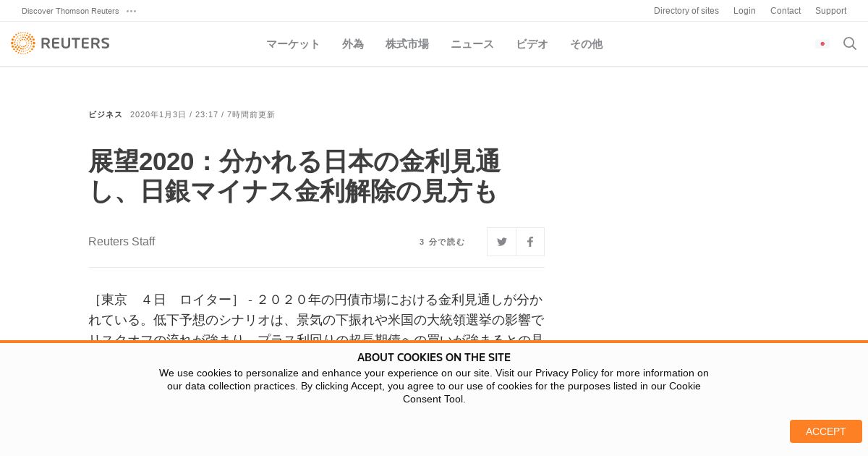Share article via Facebook icon
Image resolution: width=868 pixels, height=456 pixels.
(x=530, y=242)
